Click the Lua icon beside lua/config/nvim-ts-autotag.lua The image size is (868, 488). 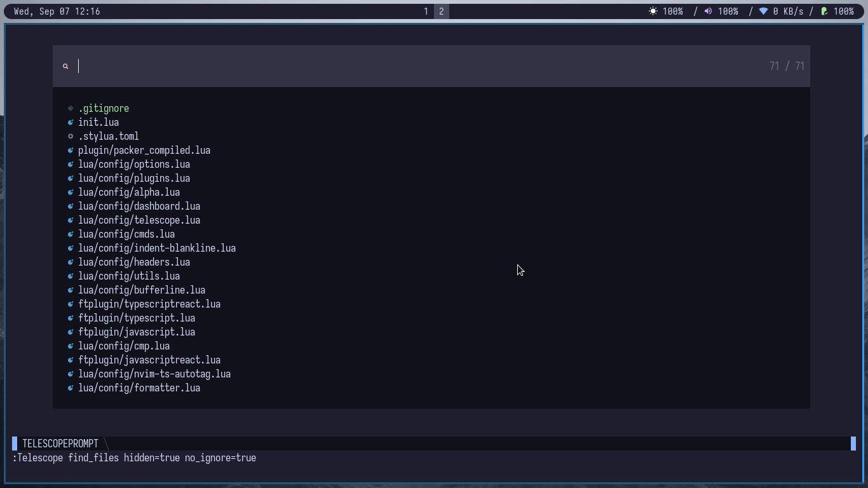click(71, 374)
